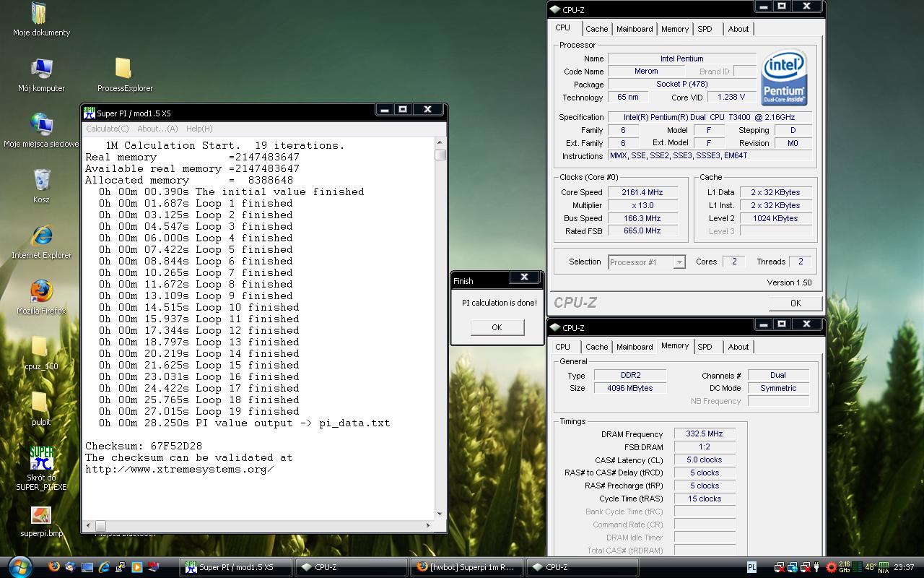Click Internet Explorer quick launch icon
Screen dimensions: 924x578
(x=104, y=567)
